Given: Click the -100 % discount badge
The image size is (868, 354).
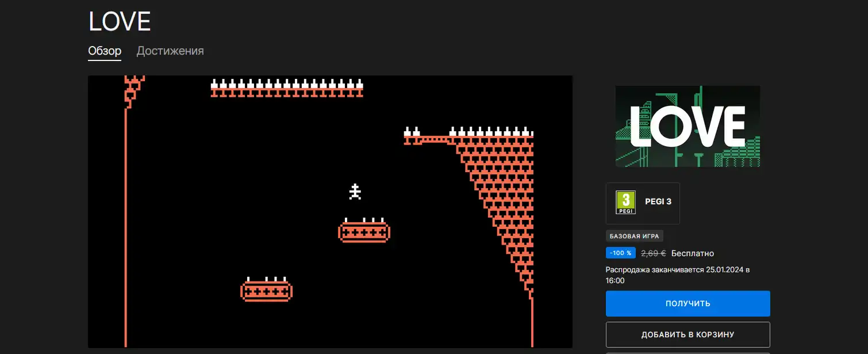Looking at the screenshot, I should [621, 253].
